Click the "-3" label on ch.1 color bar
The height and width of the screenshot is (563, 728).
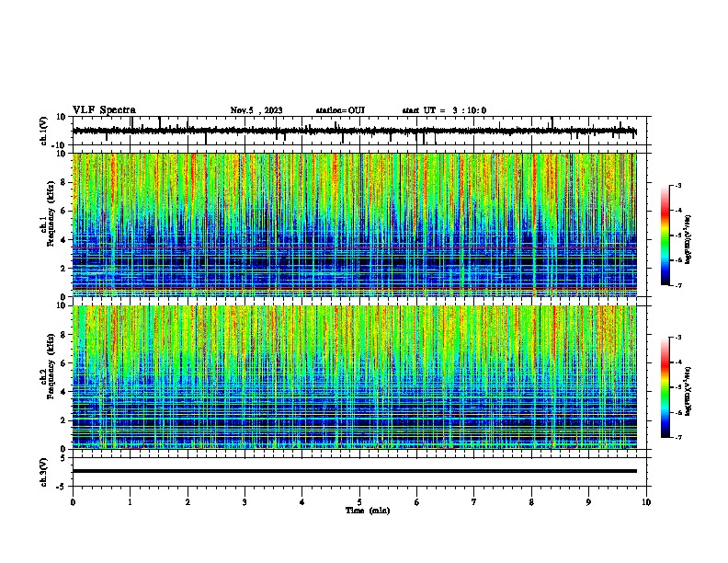pos(677,186)
